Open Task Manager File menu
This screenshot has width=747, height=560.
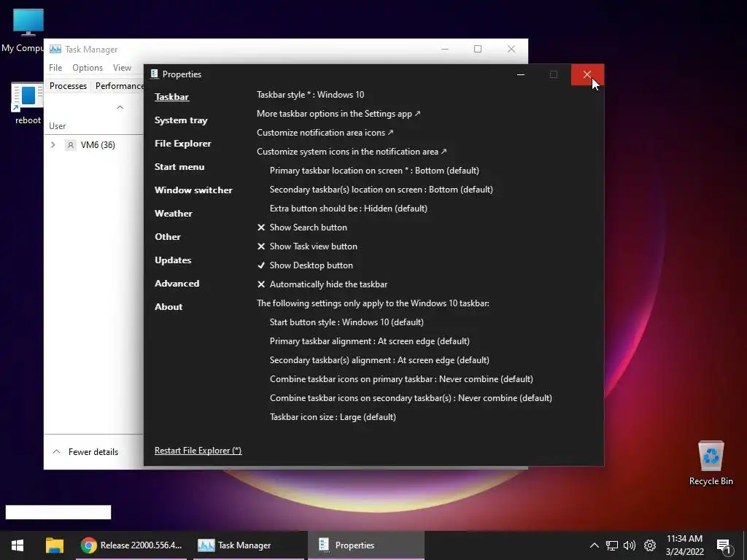point(55,68)
